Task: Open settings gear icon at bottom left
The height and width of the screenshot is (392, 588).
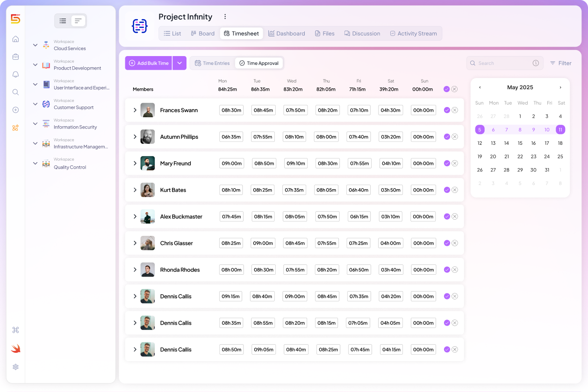Action: coord(15,367)
